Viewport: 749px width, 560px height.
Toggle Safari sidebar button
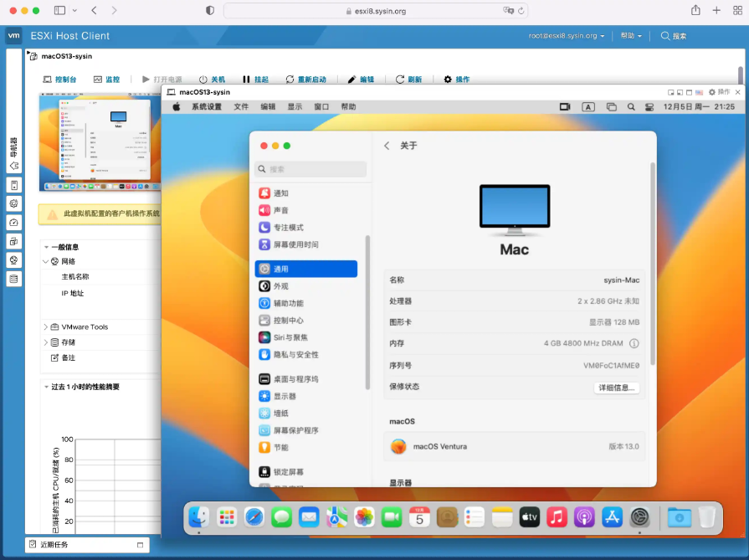click(x=59, y=11)
